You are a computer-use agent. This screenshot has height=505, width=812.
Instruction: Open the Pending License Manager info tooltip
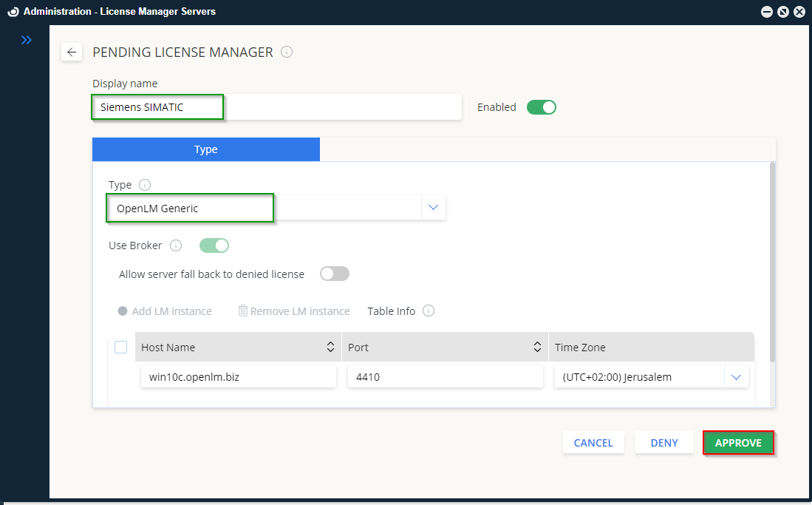click(287, 52)
